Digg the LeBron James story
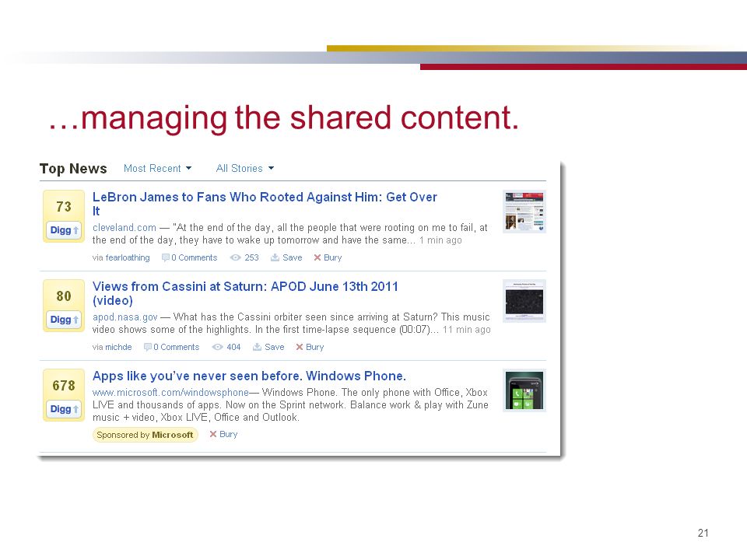747x560 pixels. tap(64, 230)
